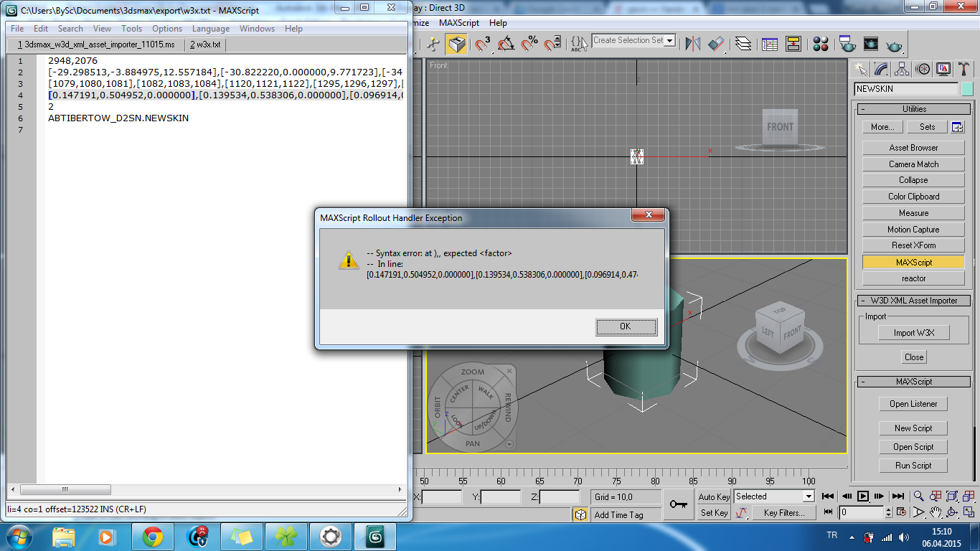The height and width of the screenshot is (551, 980).
Task: Switch to the Hierarchy command panel tab
Action: (903, 69)
